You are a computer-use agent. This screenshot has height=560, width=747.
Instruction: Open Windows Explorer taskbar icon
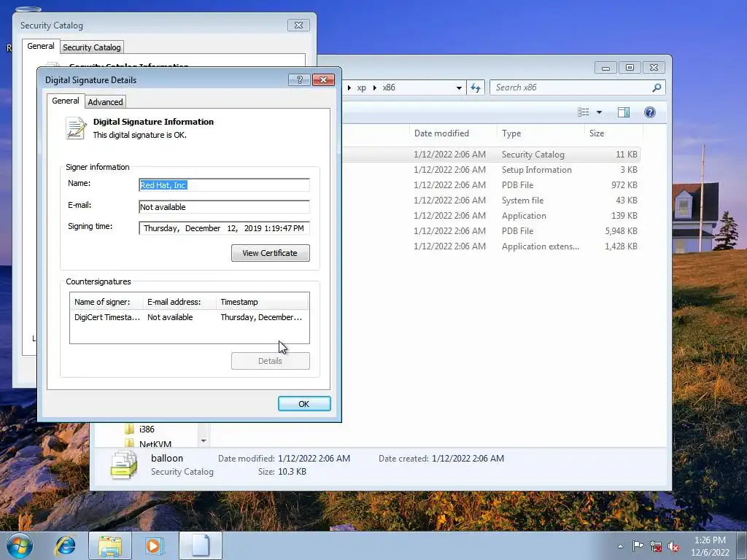110,545
